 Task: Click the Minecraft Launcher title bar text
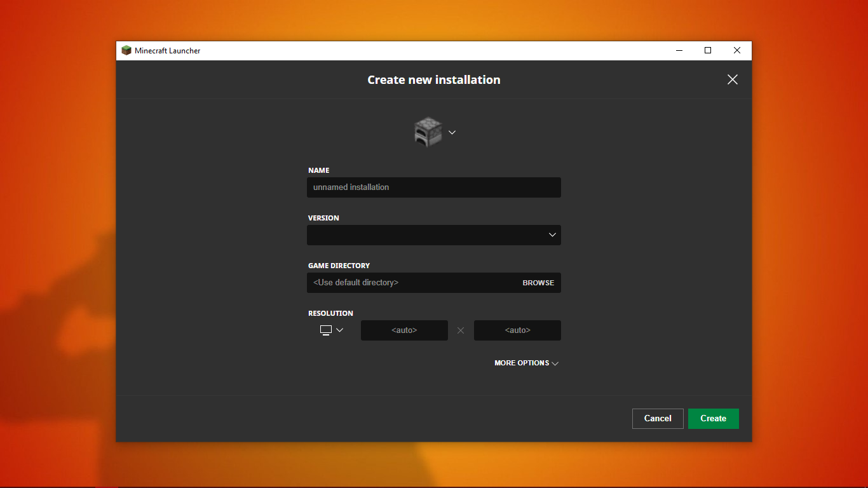click(x=168, y=51)
